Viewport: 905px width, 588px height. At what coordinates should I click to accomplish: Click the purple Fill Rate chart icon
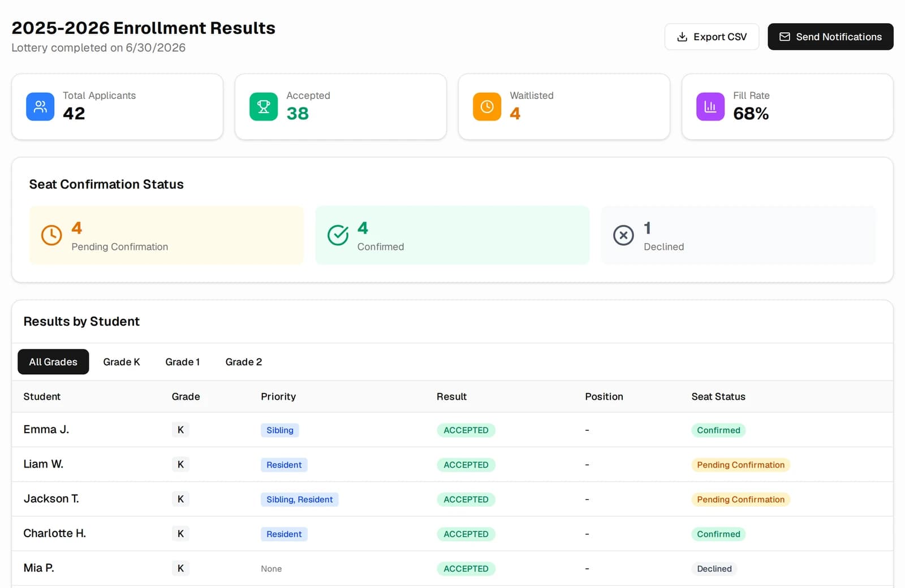pos(710,107)
